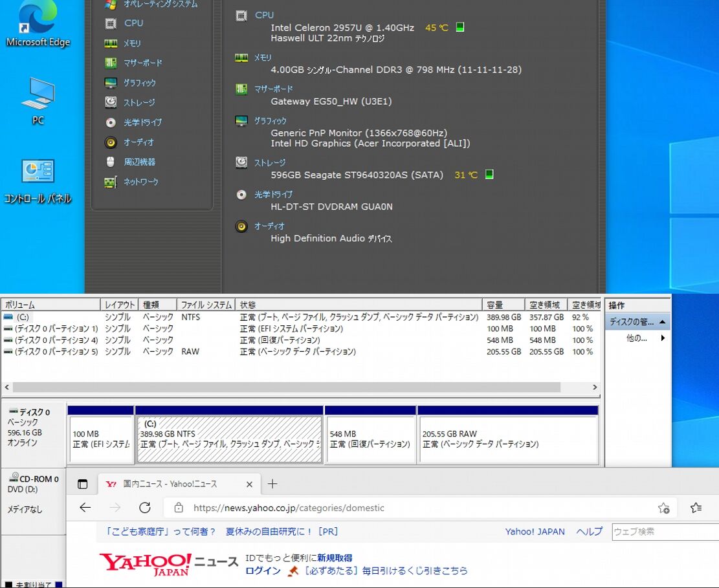Click the monitor icon beside グラフィック summary
Screen dimensions: 719x588
point(241,121)
